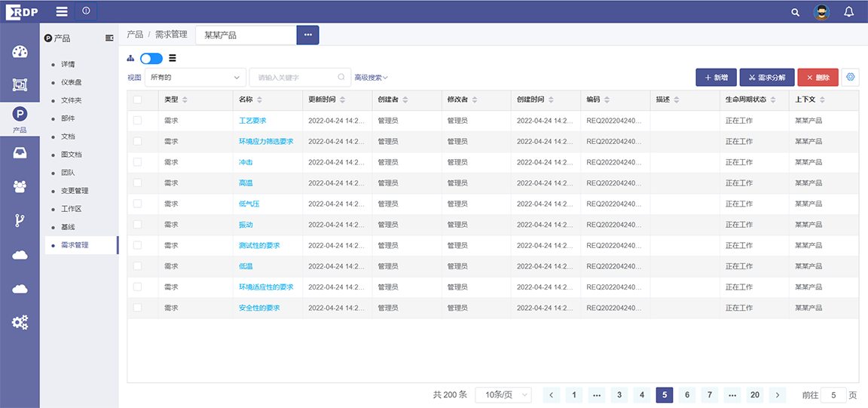The width and height of the screenshot is (868, 408).
Task: Expand the 高级搜索 options
Action: tap(371, 78)
